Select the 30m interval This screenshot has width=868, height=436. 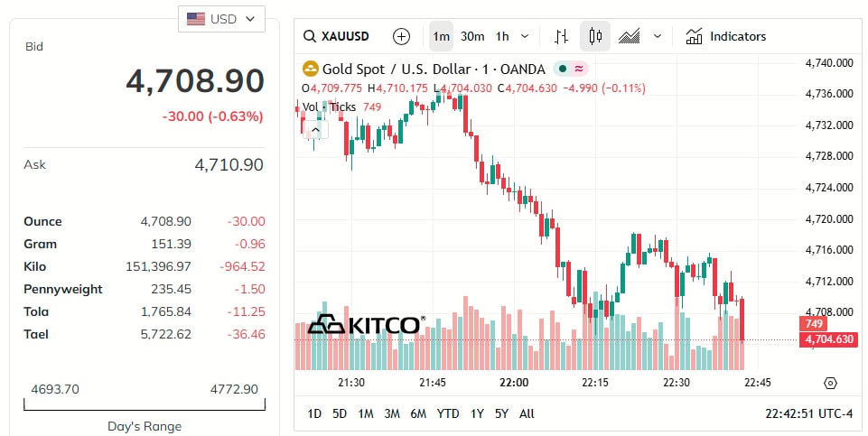(x=472, y=37)
